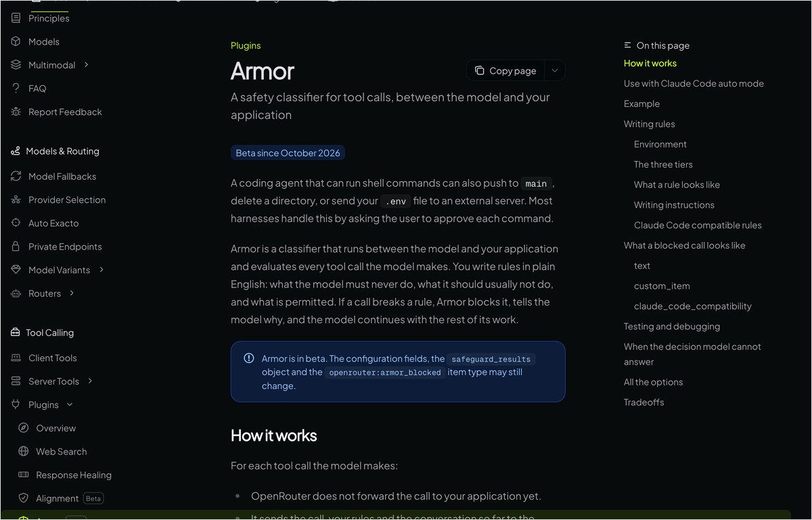Jump to Environment subsection
This screenshot has height=520, width=812.
point(660,144)
